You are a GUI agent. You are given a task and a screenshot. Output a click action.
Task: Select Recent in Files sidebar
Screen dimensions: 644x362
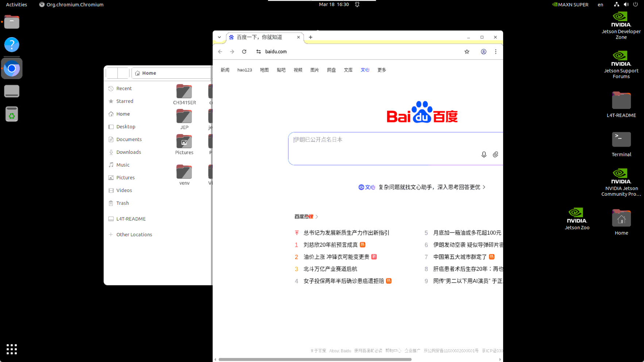(124, 89)
